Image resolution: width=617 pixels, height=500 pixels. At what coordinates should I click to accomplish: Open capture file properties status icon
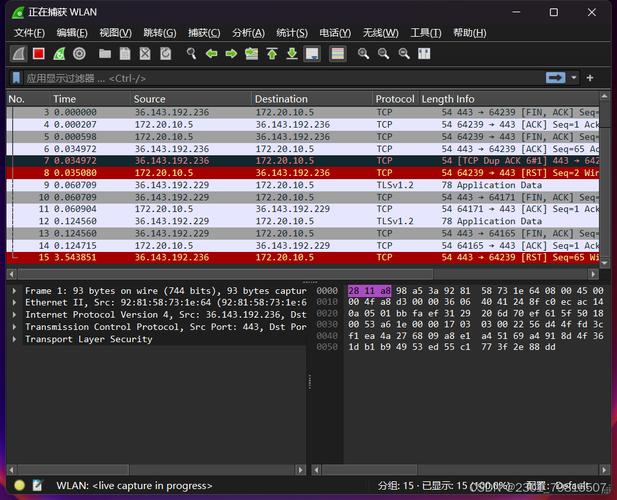[37, 485]
